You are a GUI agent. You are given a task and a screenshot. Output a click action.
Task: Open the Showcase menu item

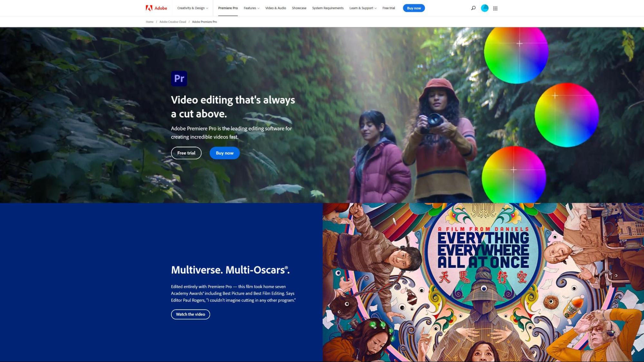tap(299, 8)
